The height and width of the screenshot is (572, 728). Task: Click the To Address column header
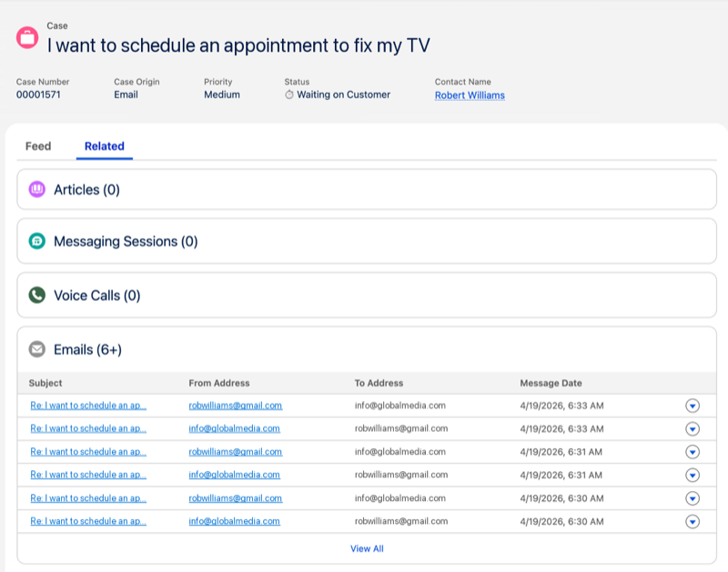[x=379, y=383]
